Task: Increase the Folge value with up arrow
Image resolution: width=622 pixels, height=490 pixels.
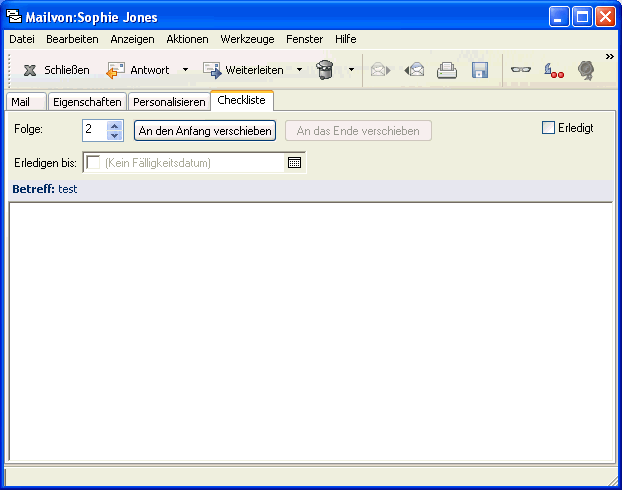Action: [115, 126]
